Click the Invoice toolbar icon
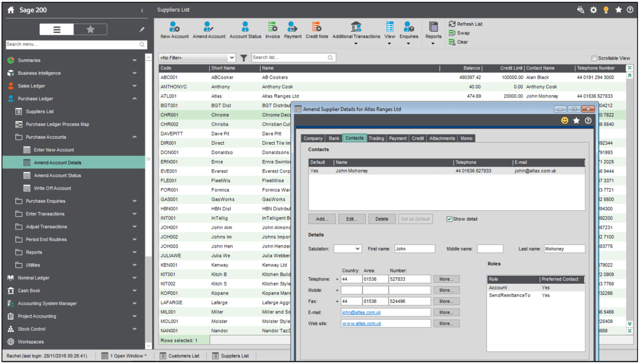The width and height of the screenshot is (640, 364). (x=273, y=27)
